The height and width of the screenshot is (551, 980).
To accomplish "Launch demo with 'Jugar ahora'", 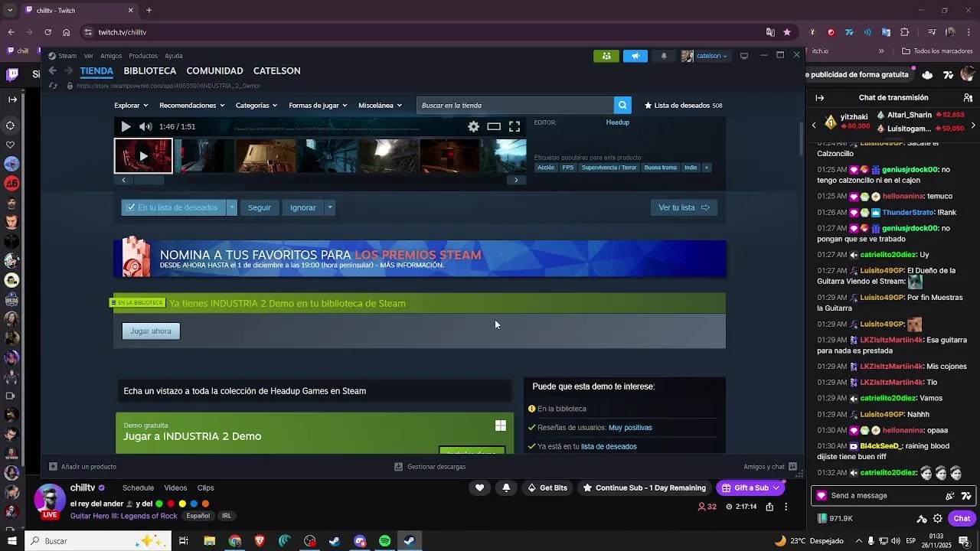I will [x=151, y=331].
